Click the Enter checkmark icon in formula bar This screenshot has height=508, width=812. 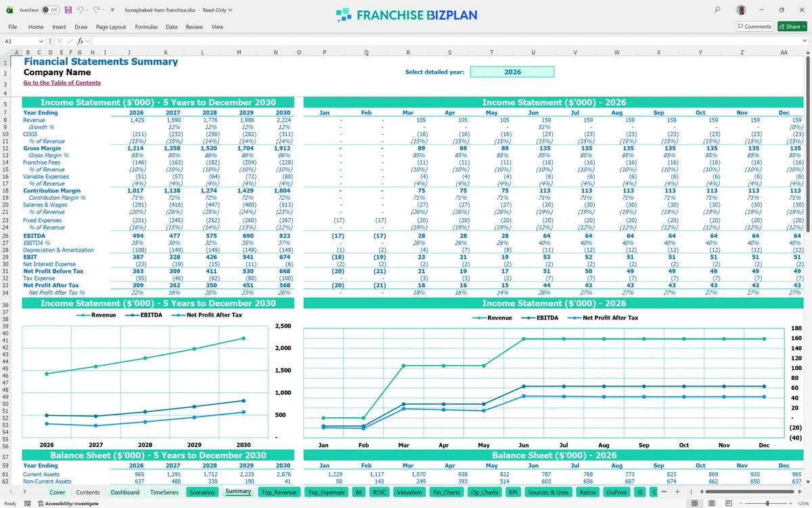70,41
